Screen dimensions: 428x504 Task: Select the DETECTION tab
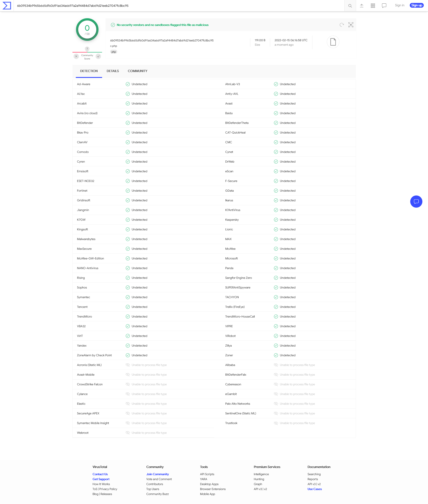tap(89, 71)
